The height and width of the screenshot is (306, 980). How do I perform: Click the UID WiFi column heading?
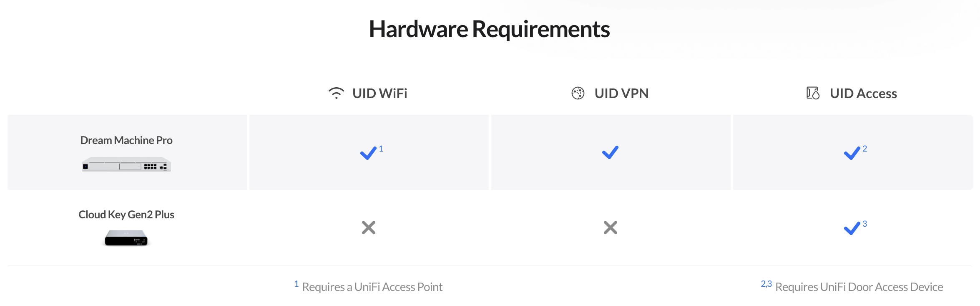pyautogui.click(x=380, y=93)
